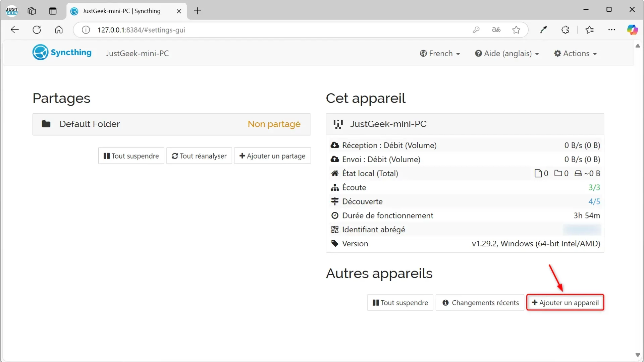Open the favorites list icon

(x=589, y=30)
